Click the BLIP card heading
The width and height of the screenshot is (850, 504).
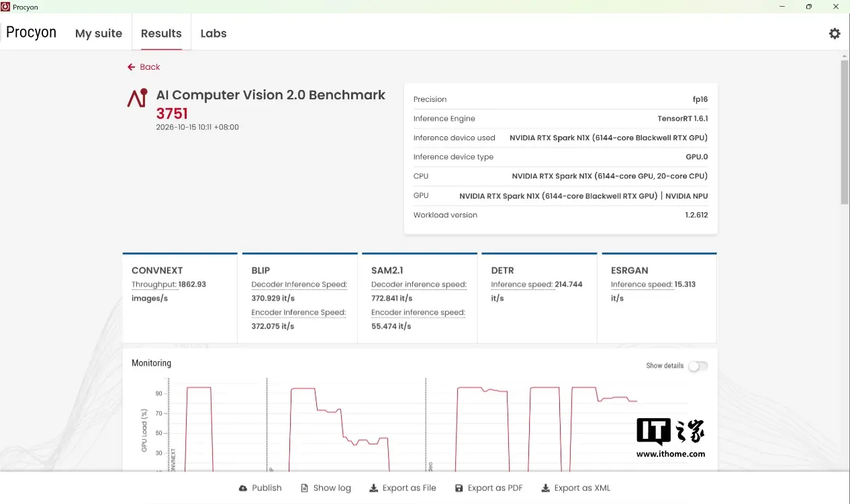click(261, 270)
